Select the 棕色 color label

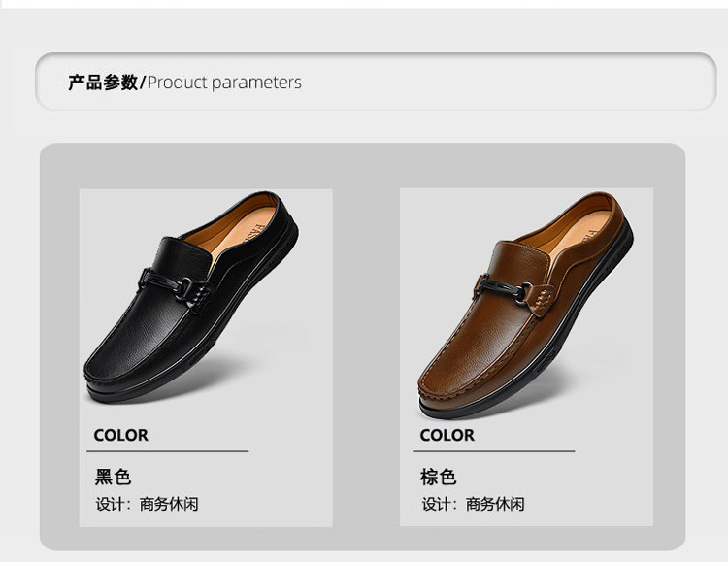click(438, 477)
